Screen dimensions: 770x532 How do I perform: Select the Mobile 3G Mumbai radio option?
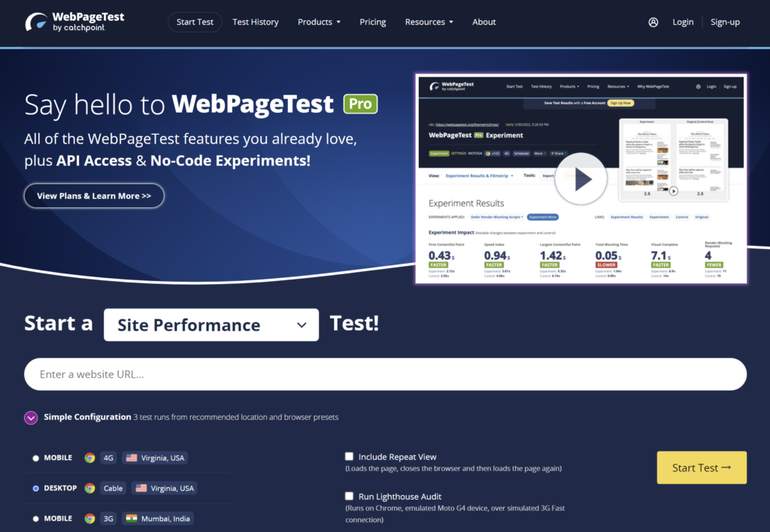click(x=35, y=518)
